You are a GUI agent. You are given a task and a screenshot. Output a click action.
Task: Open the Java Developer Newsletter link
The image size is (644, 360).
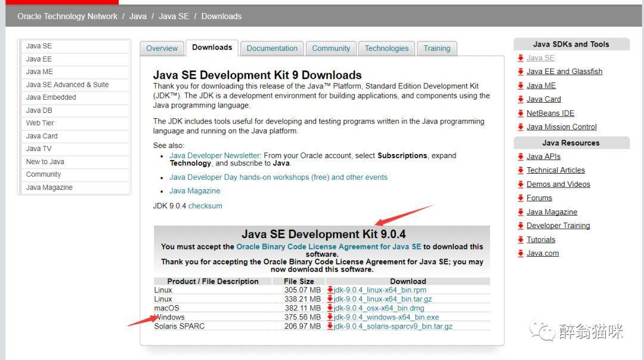click(215, 155)
